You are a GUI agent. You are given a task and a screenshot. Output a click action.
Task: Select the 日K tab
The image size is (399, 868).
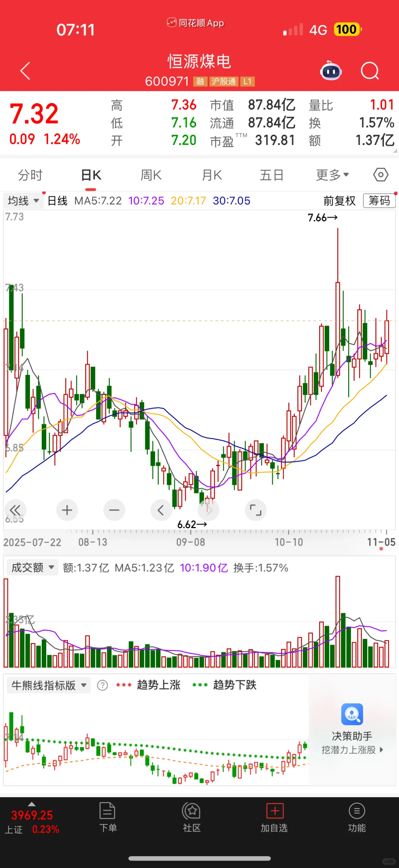point(91,175)
